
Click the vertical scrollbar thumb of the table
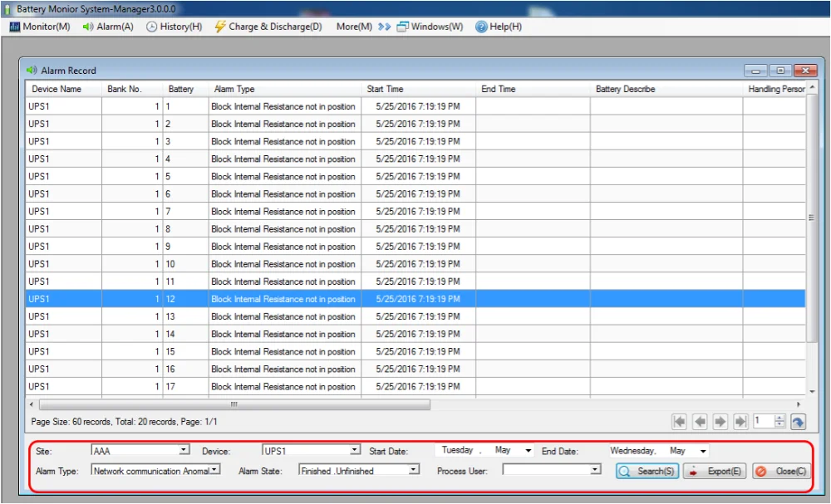pos(811,218)
